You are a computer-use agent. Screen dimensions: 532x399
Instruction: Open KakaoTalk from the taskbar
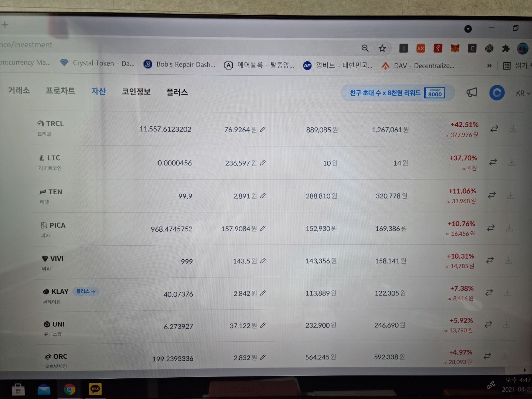tap(95, 389)
